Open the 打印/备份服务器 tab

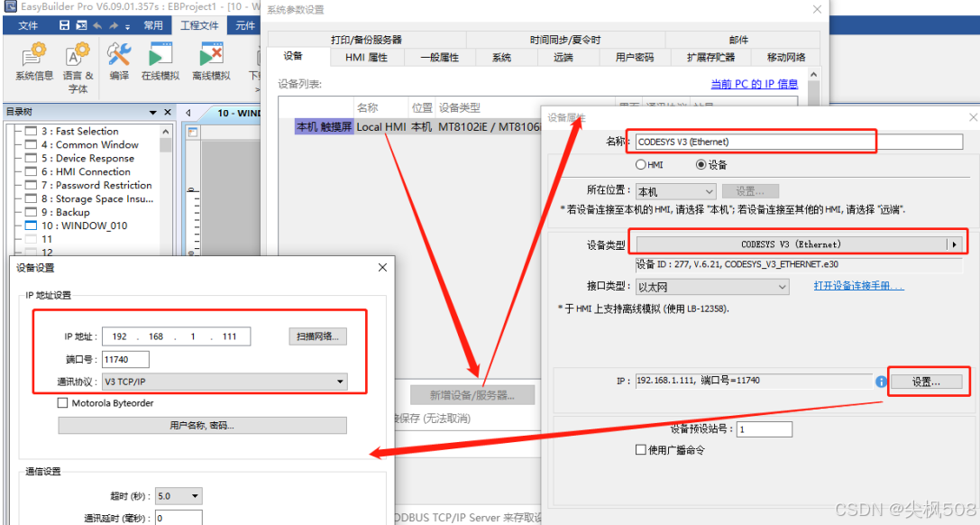coord(366,40)
